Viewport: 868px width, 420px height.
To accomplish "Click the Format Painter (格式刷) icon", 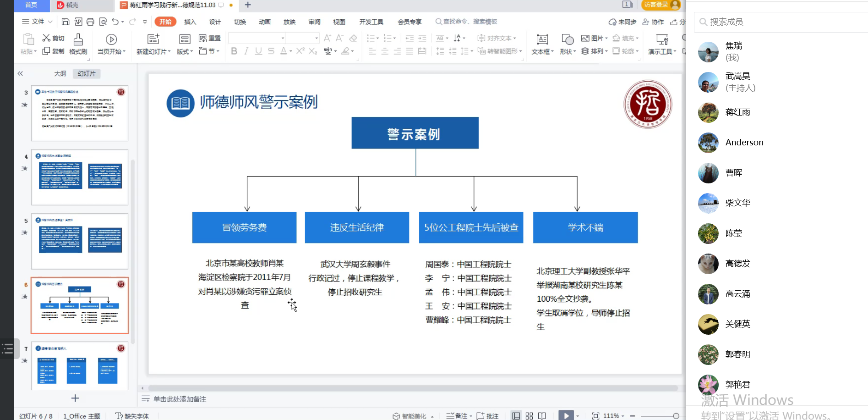I will (x=78, y=39).
